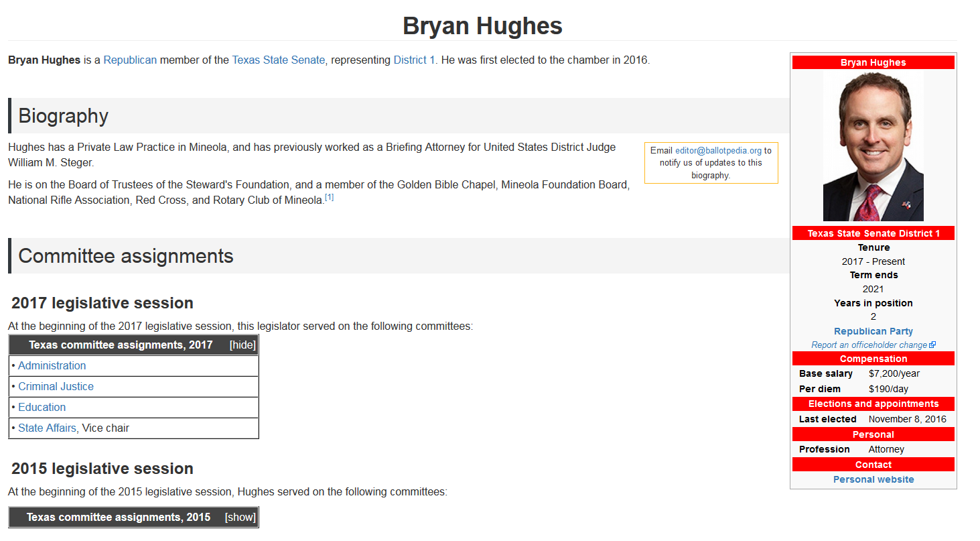
Task: Click the Years in position label
Action: 873,303
